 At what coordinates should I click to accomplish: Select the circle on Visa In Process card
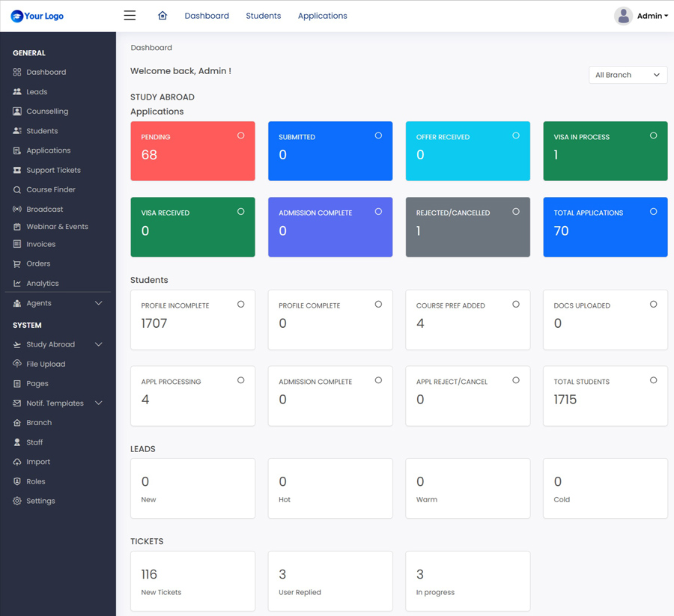(x=653, y=135)
